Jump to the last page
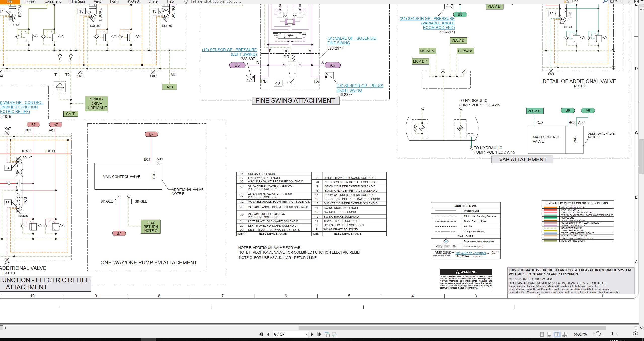This screenshot has height=341, width=644. coord(319,334)
